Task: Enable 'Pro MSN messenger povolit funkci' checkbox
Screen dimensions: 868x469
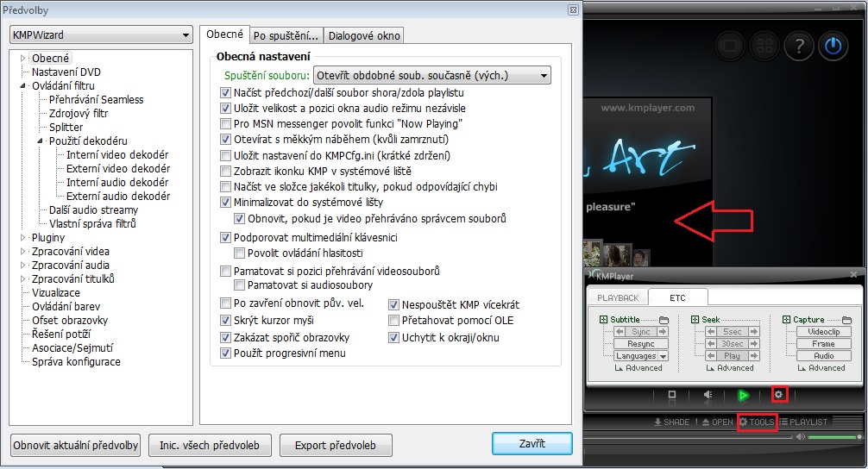Action: pyautogui.click(x=225, y=124)
